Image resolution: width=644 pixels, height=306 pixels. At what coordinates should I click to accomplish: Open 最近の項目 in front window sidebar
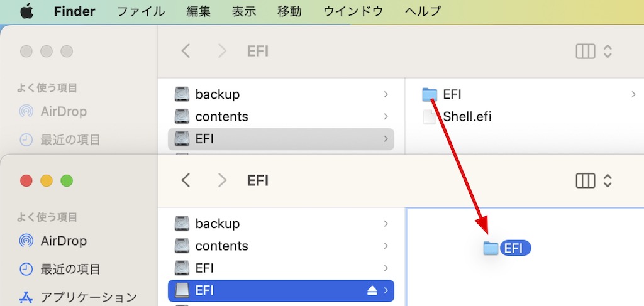pos(70,269)
